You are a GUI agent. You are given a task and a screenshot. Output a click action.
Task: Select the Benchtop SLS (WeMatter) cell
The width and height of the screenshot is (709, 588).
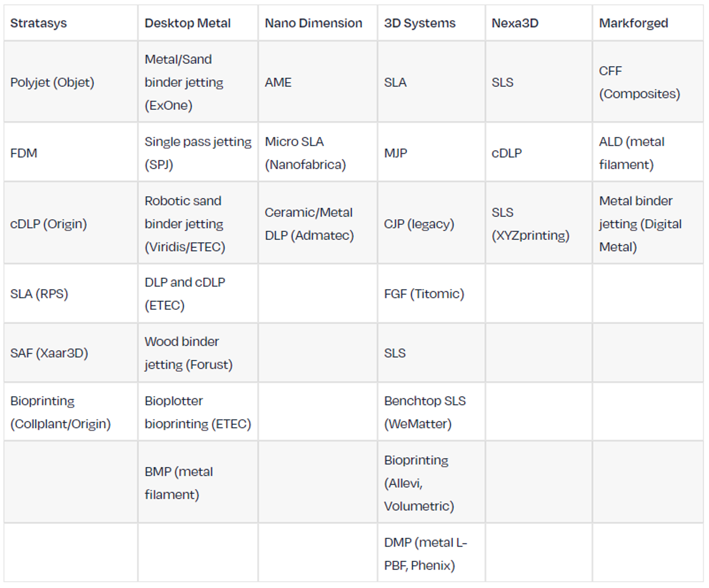tap(431, 412)
